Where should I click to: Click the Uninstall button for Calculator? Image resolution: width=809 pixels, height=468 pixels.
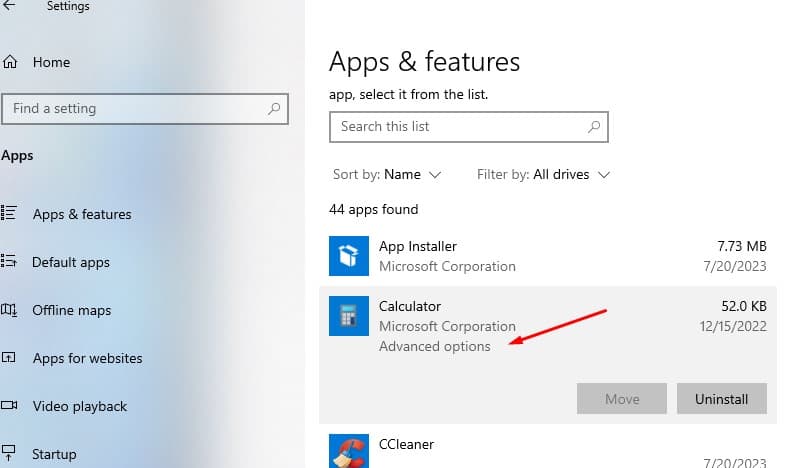click(x=722, y=398)
